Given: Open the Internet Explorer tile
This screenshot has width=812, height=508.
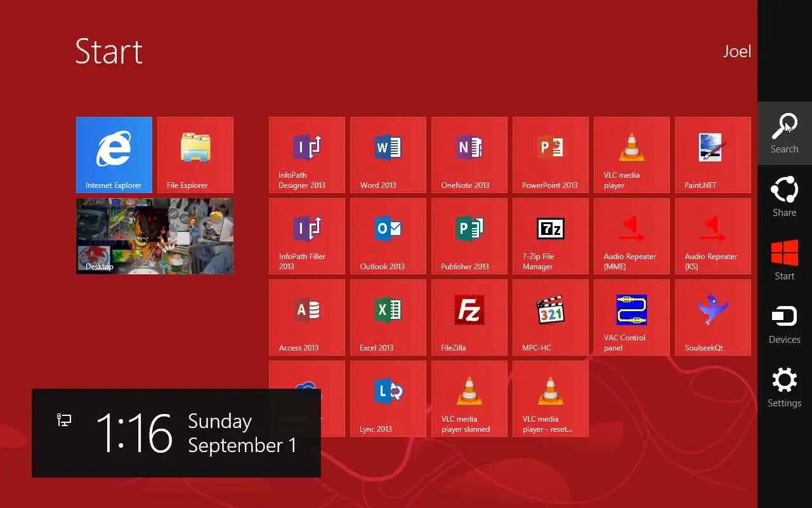Looking at the screenshot, I should coord(114,155).
